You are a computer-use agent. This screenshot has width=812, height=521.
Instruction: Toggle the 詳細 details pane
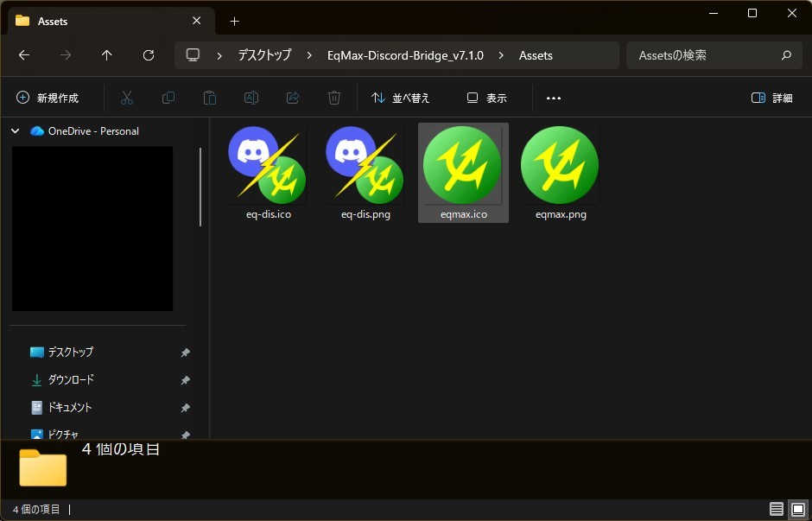(771, 98)
